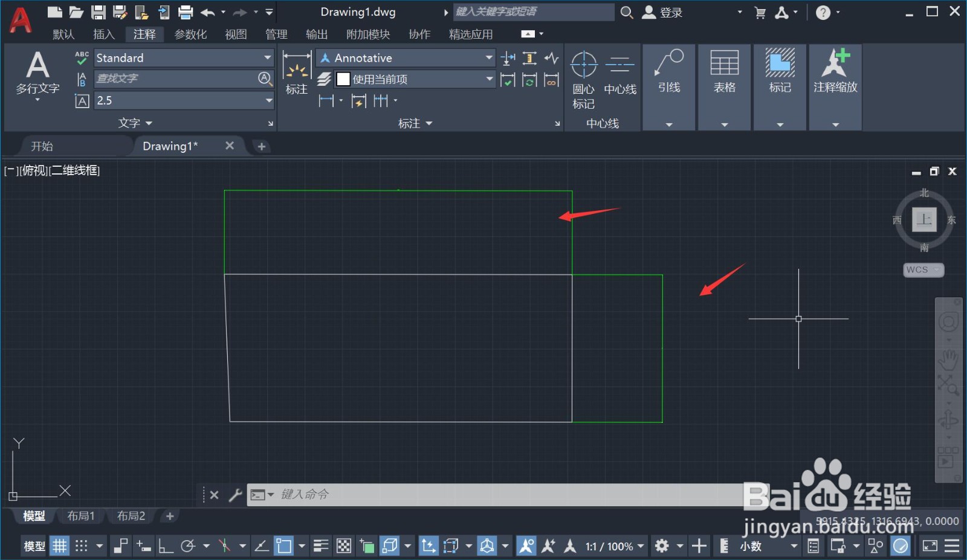The width and height of the screenshot is (967, 560).
Task: Create new drawing from Quick Access toolbar
Action: click(x=55, y=11)
